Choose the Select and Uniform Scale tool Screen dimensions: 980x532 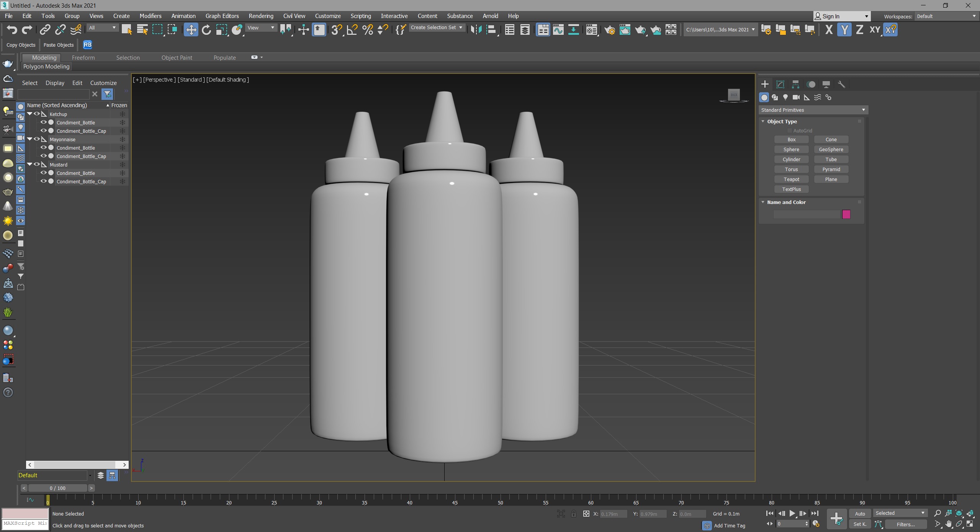coord(221,29)
